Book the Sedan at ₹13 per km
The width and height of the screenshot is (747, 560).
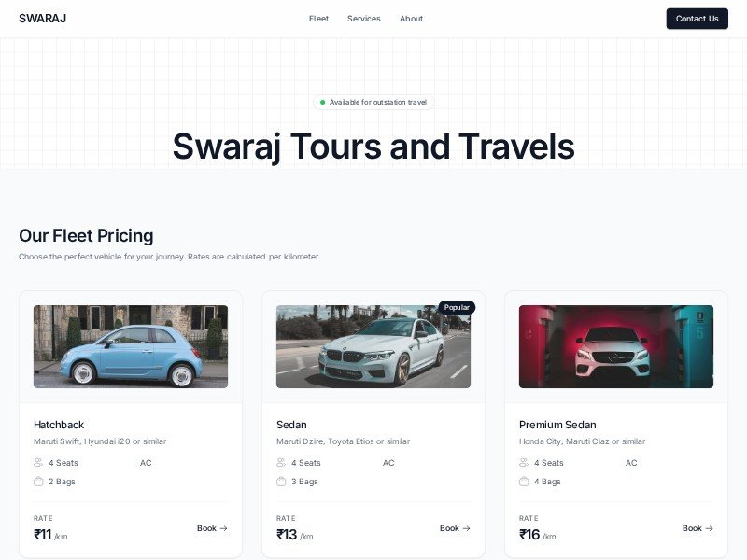coord(455,528)
